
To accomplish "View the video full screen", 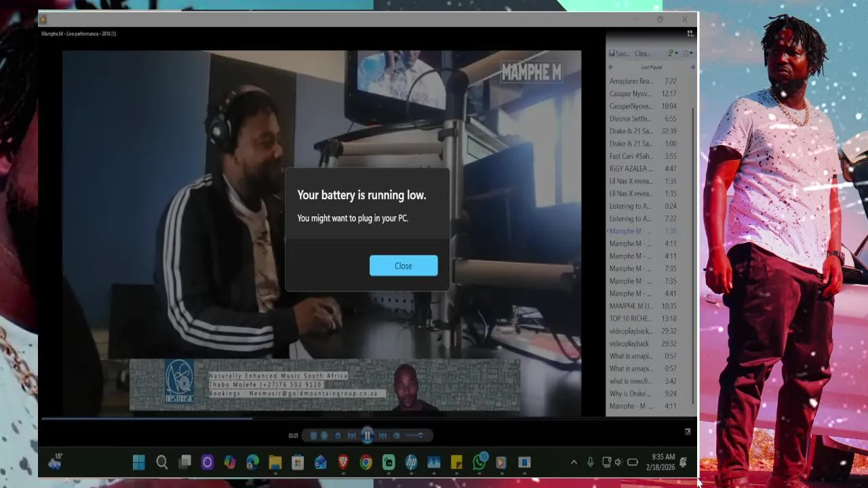I will [688, 431].
